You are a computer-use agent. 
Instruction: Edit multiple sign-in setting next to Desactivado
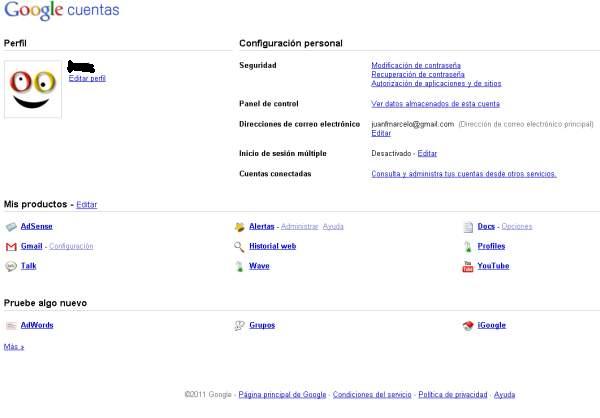pyautogui.click(x=427, y=153)
